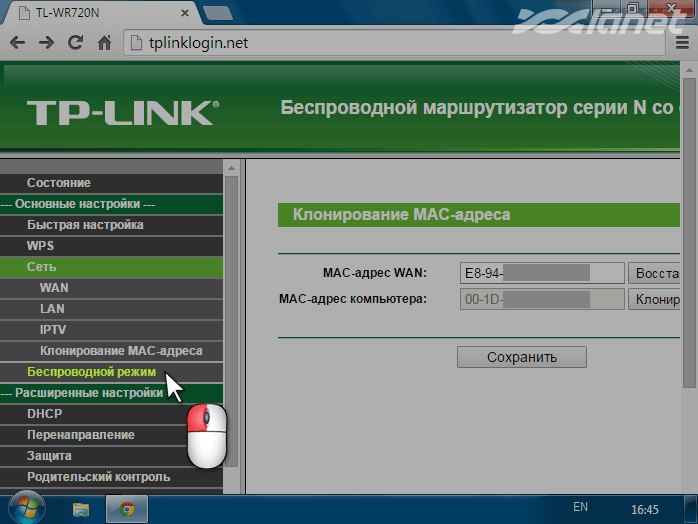Select Быстрая настройка in the sidebar
Image resolution: width=698 pixels, height=524 pixels.
pos(85,225)
